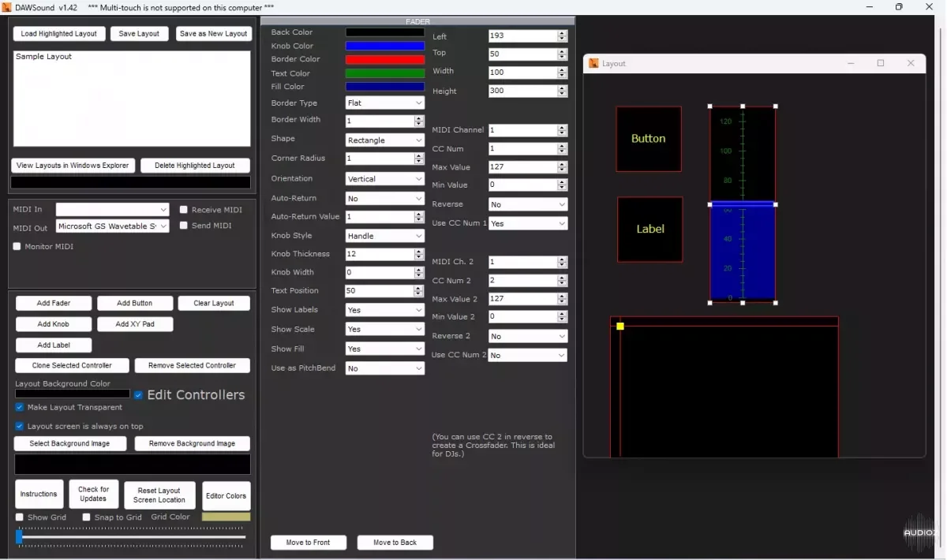Open Border Type dropdown showing Flat
947x560 pixels.
pyautogui.click(x=385, y=103)
